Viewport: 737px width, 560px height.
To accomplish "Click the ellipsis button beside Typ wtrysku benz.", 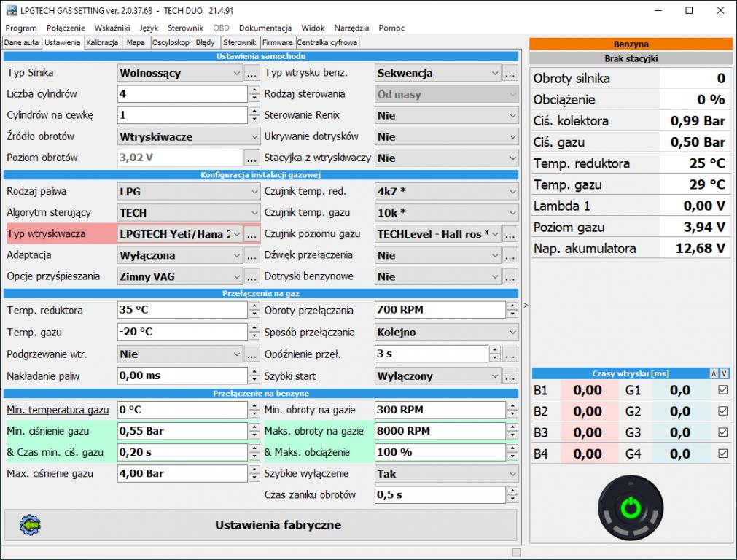I will pos(510,74).
